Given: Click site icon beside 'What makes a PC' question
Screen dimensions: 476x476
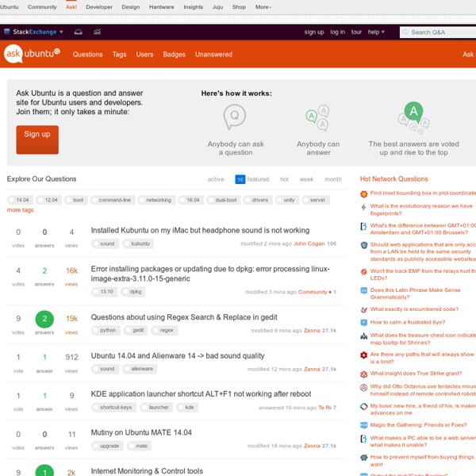Looking at the screenshot, I should (x=363, y=439).
